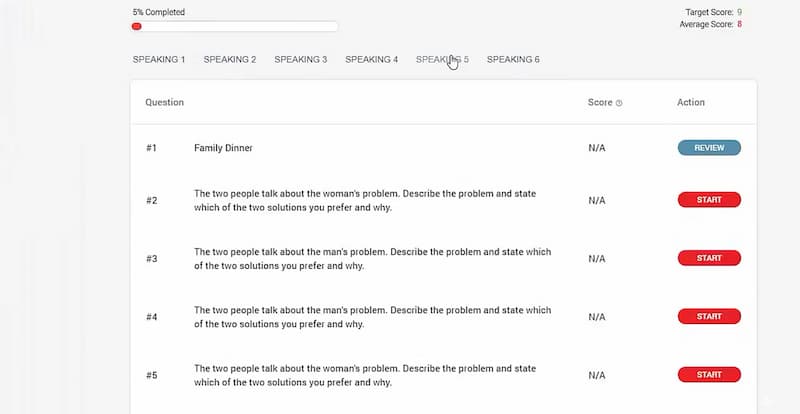Screen dimensions: 800x414
Task: Select the Family Dinner question title
Action: coord(223,148)
